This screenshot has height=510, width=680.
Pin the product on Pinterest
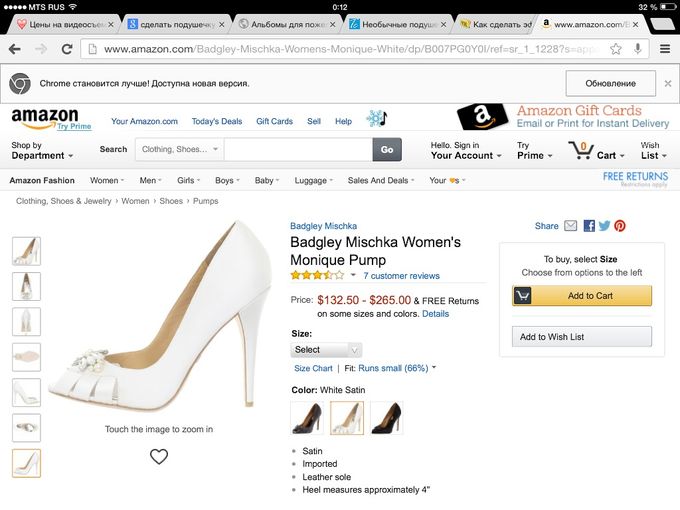620,226
